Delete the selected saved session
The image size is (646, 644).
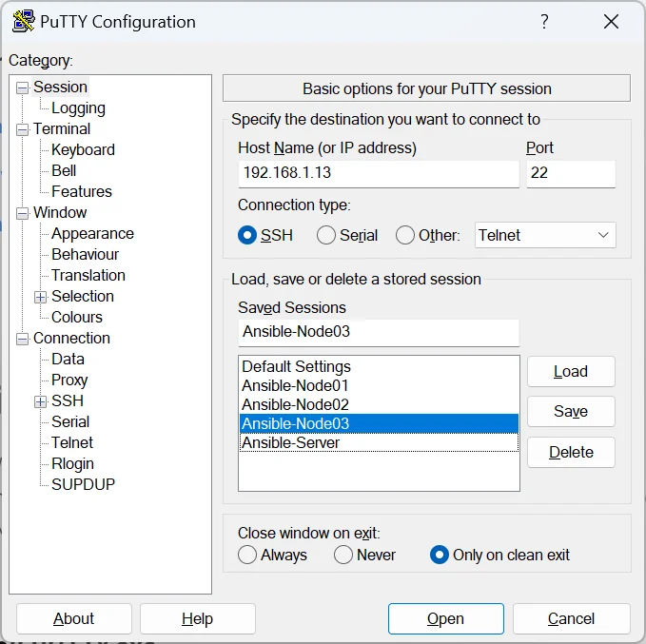[571, 453]
